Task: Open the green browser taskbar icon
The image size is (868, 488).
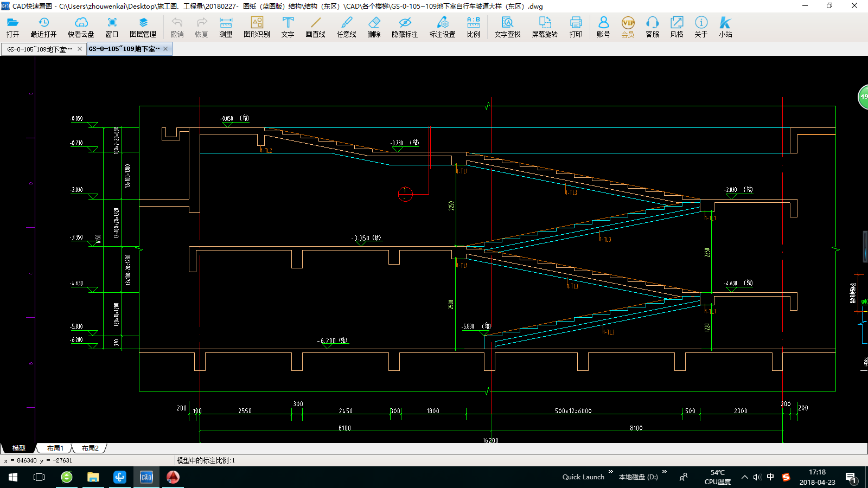Action: [67, 477]
